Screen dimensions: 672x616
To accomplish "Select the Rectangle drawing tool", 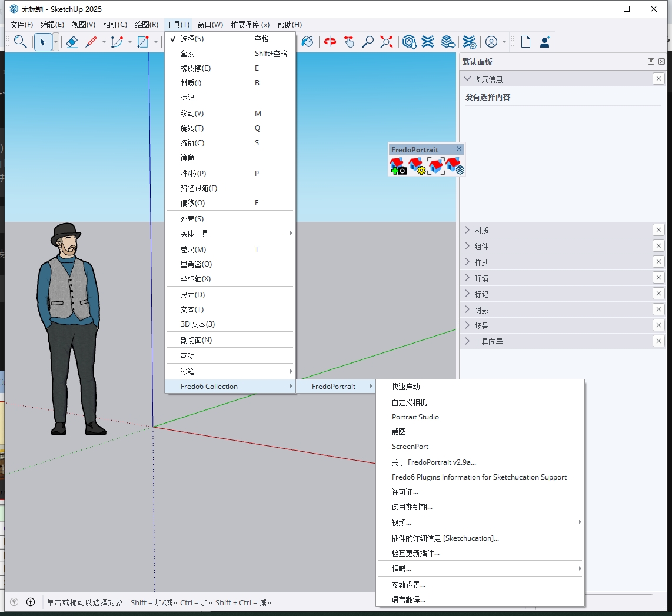I will pyautogui.click(x=141, y=42).
